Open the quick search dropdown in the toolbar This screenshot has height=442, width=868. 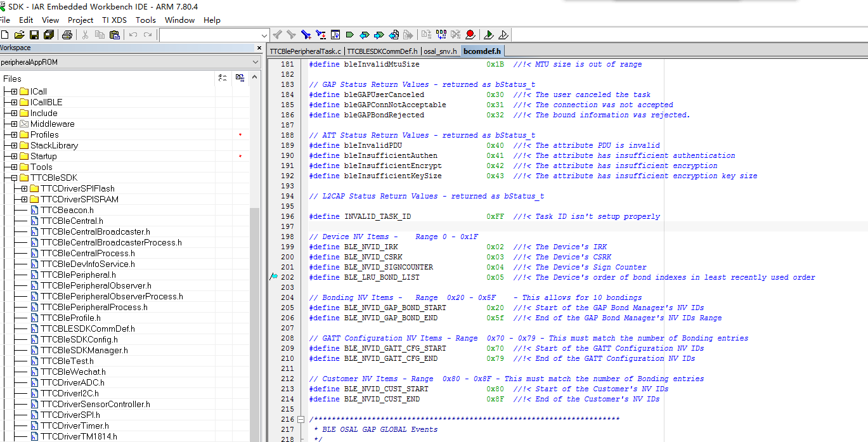click(265, 35)
